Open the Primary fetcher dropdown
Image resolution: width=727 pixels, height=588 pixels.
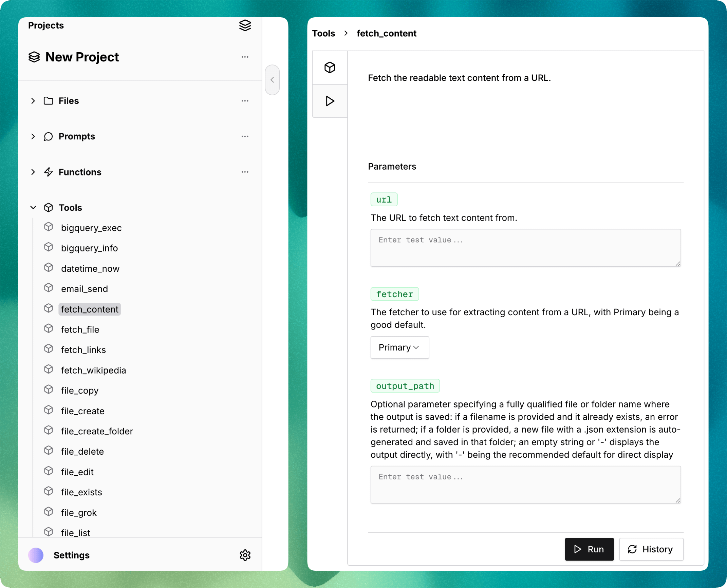(x=399, y=347)
